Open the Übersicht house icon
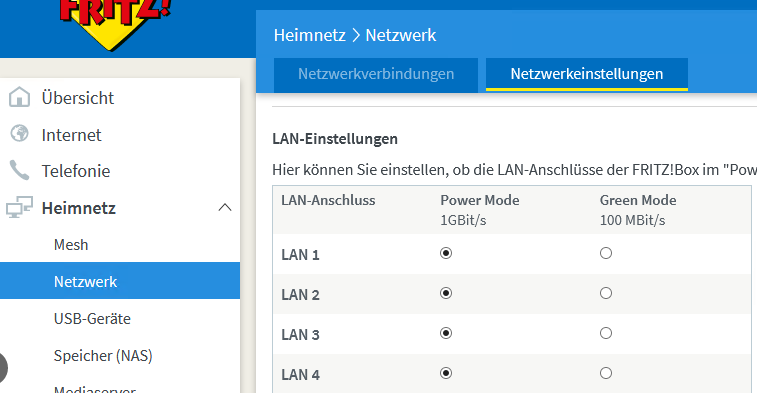 (19, 97)
